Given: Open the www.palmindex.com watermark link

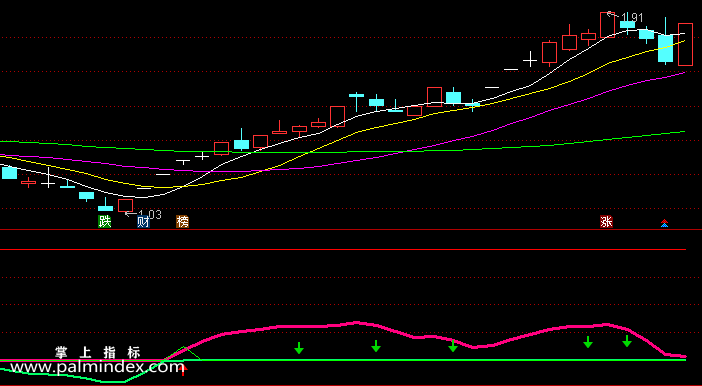Looking at the screenshot, I should pyautogui.click(x=95, y=368).
